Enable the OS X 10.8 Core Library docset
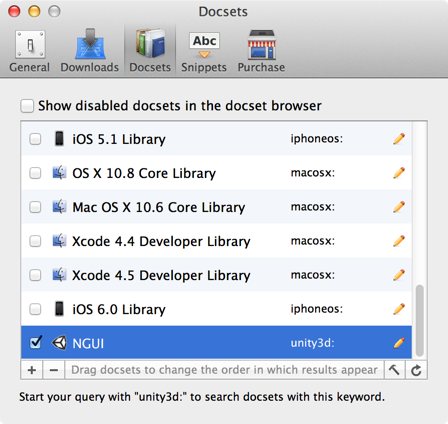448x424 pixels. coord(35,173)
